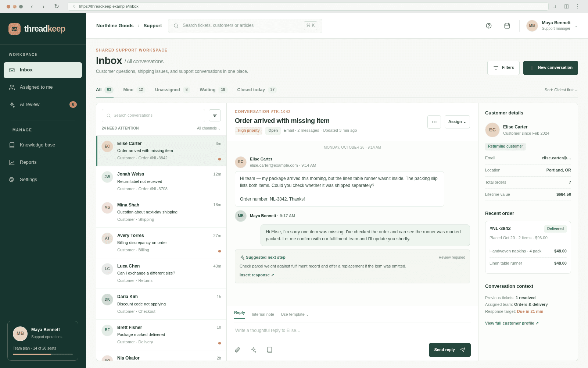
Task: Open the calendar icon in header
Action: (x=507, y=26)
